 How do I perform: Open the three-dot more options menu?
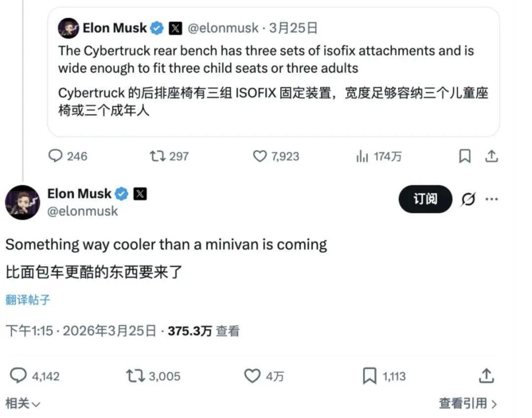click(492, 199)
